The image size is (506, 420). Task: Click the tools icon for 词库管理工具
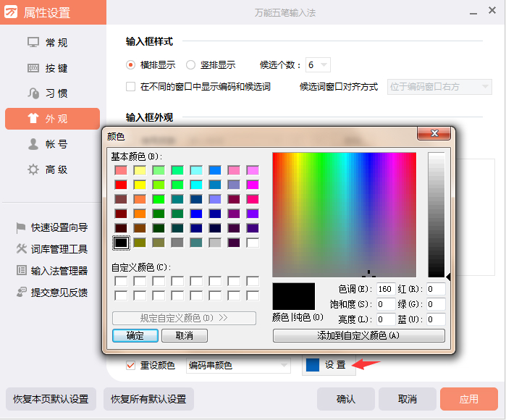click(21, 249)
